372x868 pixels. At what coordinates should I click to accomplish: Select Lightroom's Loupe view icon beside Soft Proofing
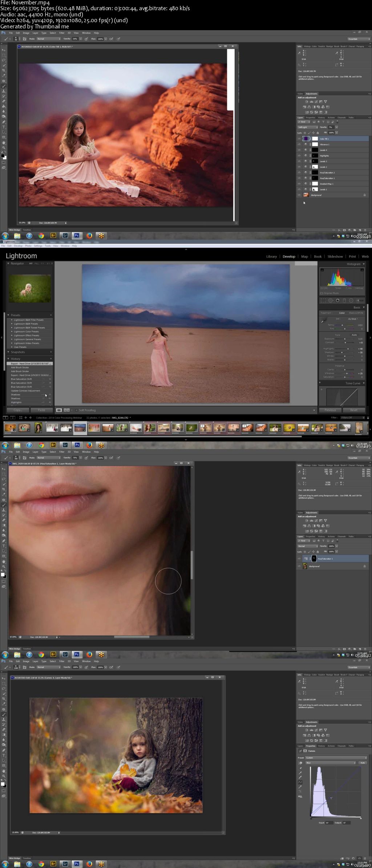pyautogui.click(x=59, y=410)
